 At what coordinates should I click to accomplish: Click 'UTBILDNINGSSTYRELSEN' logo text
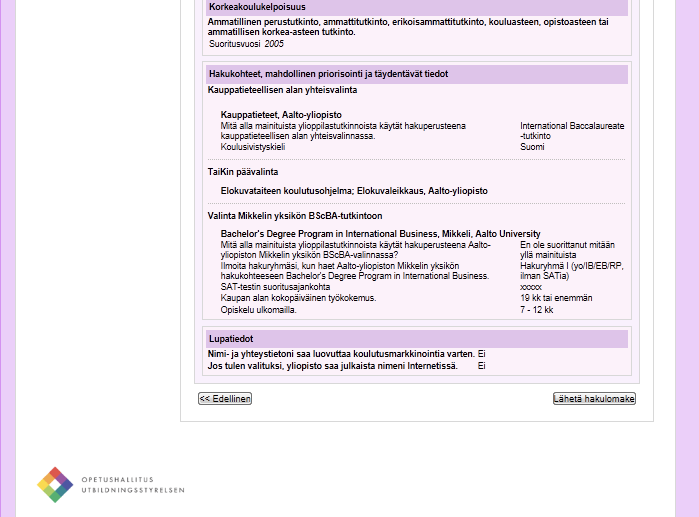coord(133,490)
